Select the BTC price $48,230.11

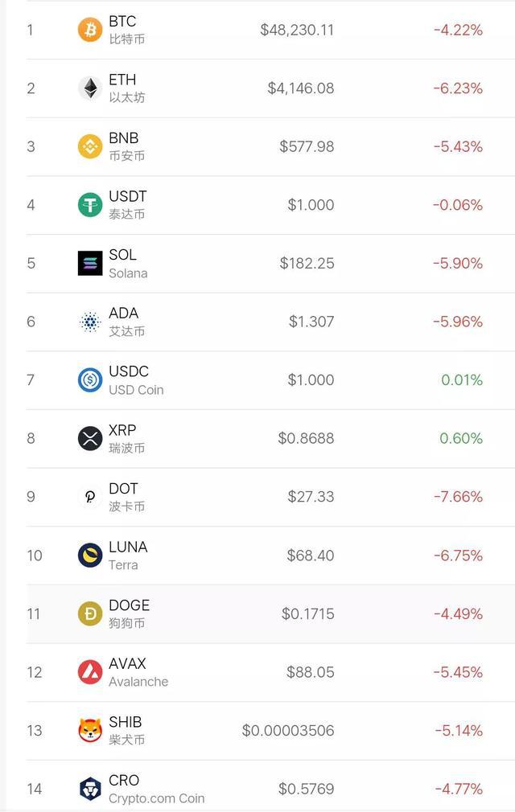click(x=297, y=30)
